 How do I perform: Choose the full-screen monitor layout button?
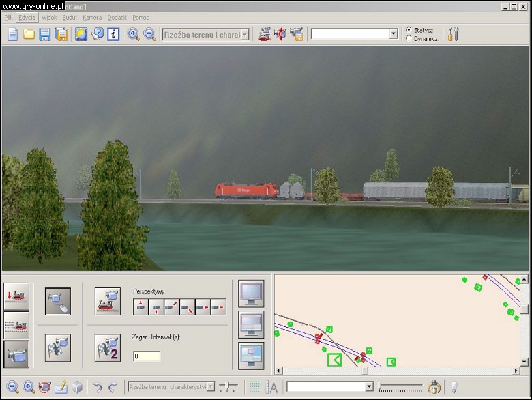point(251,294)
